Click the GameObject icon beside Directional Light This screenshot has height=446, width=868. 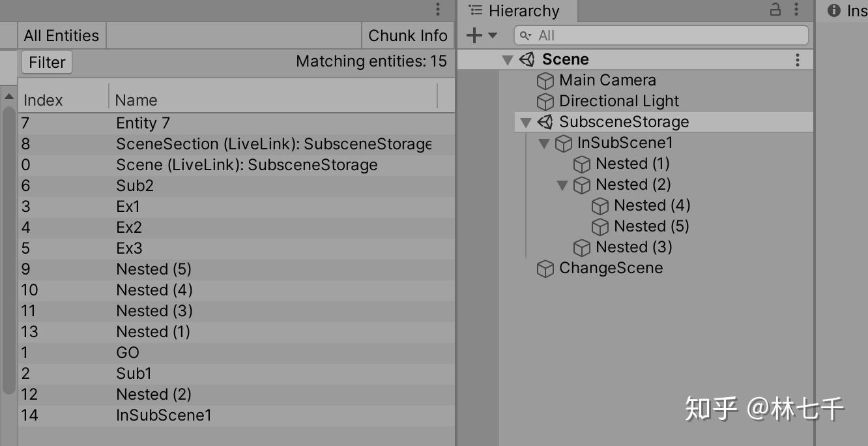click(x=545, y=101)
